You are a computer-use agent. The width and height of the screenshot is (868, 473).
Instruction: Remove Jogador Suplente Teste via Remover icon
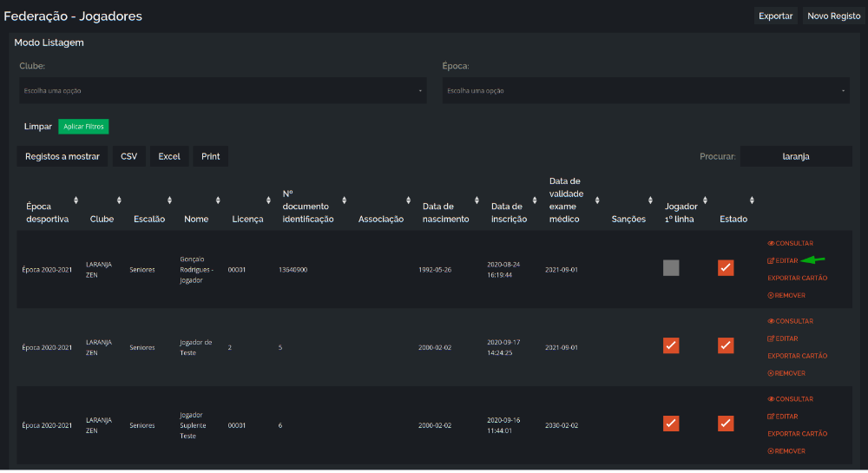coord(771,451)
